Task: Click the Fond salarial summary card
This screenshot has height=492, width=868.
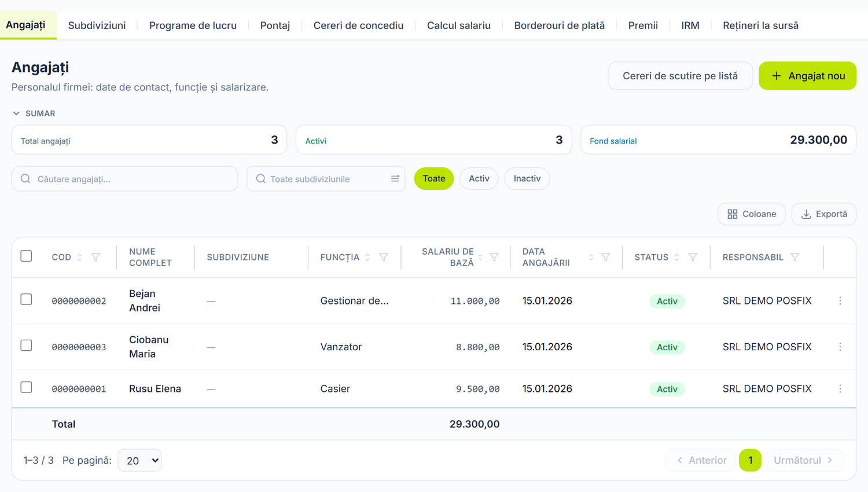Action: [718, 140]
